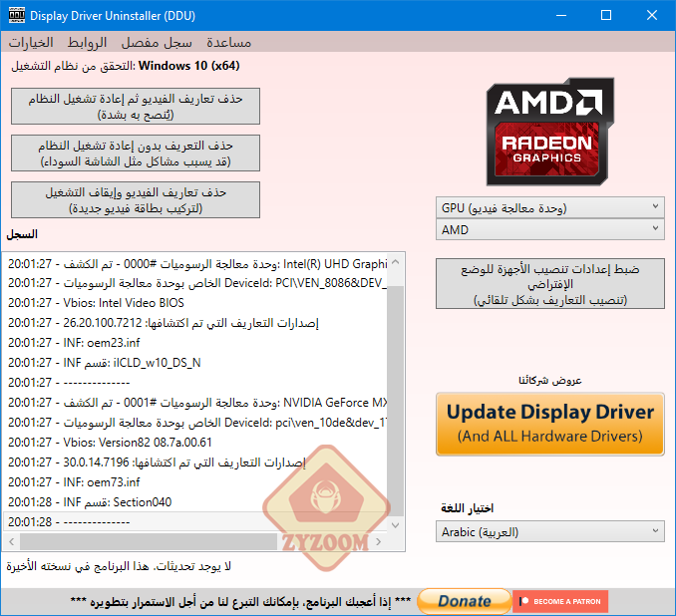Screen dimensions: 676x616
Task: Select the log line mentioning Intel(R) UHD Graphics
Action: 195,263
